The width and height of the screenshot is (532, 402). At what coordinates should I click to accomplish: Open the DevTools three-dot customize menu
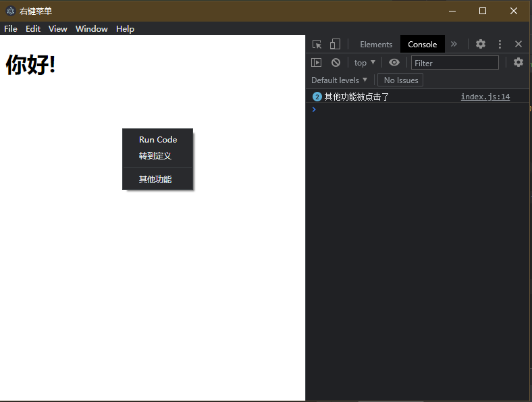click(500, 44)
